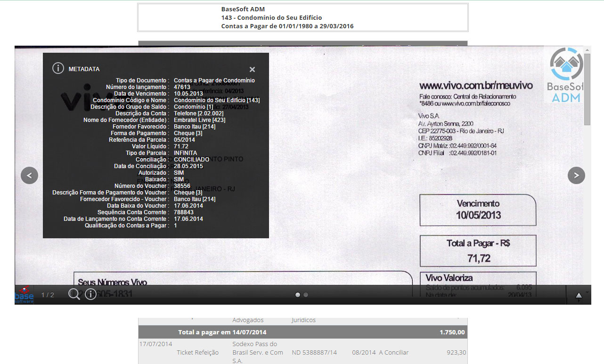604x364 pixels.
Task: Click the Seus Números Vivo heading
Action: (112, 283)
